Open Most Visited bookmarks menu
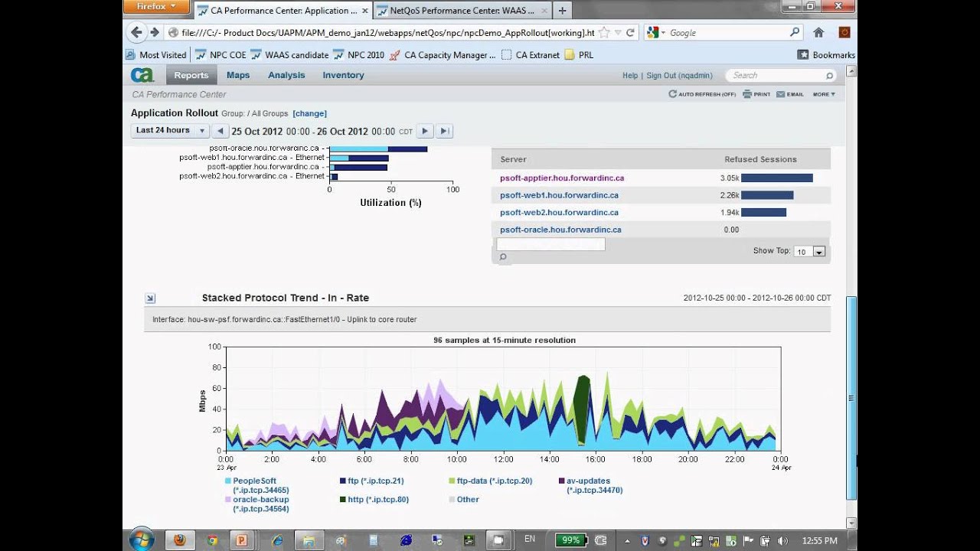Image resolution: width=980 pixels, height=551 pixels. pyautogui.click(x=156, y=55)
